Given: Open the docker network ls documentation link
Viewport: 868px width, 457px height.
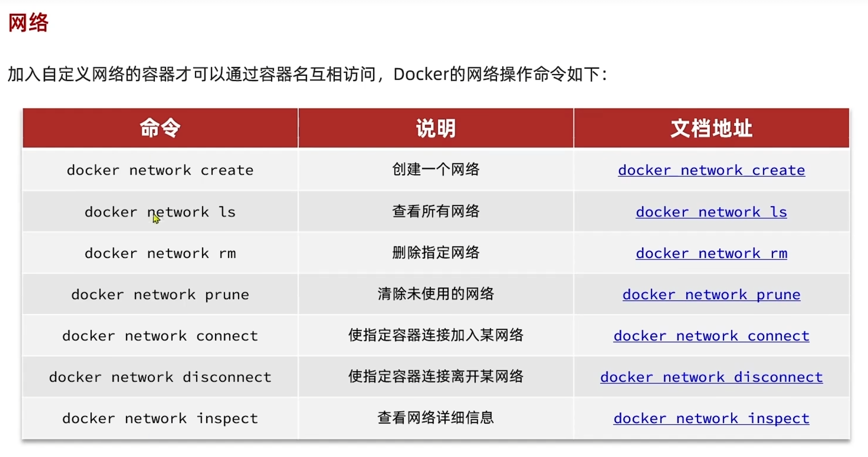Looking at the screenshot, I should [x=711, y=212].
